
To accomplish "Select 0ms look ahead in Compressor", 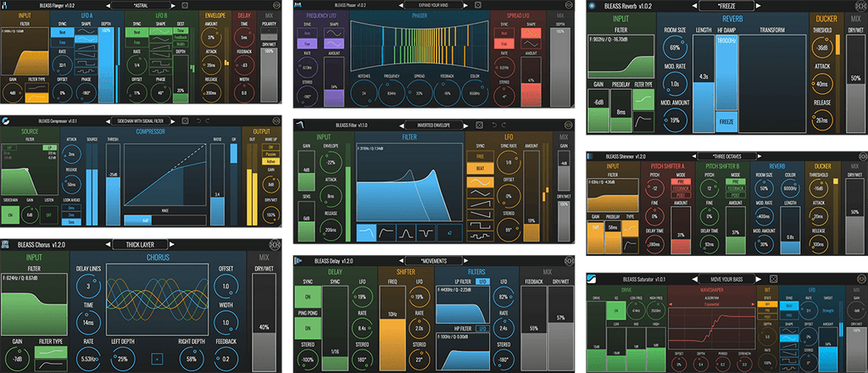I will pos(71,208).
